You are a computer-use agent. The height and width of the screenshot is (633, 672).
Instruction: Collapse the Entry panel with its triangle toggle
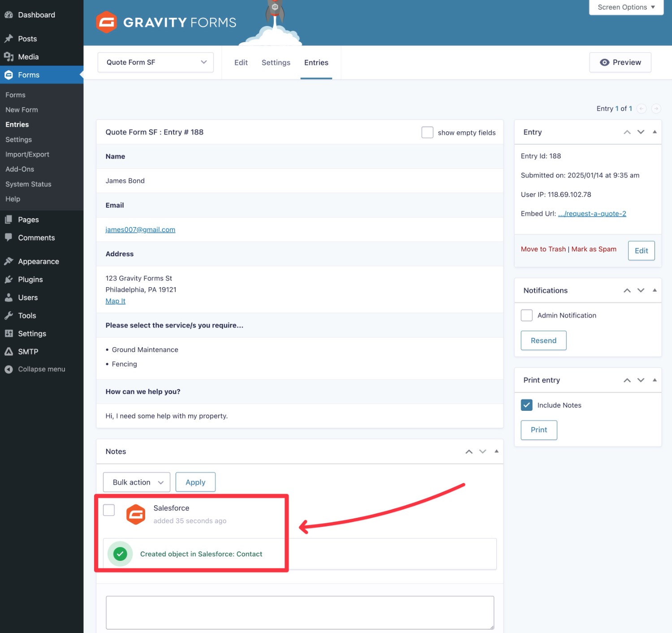pos(655,132)
